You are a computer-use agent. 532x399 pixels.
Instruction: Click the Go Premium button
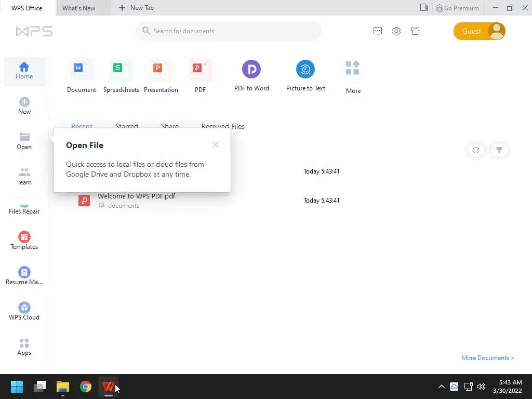457,8
